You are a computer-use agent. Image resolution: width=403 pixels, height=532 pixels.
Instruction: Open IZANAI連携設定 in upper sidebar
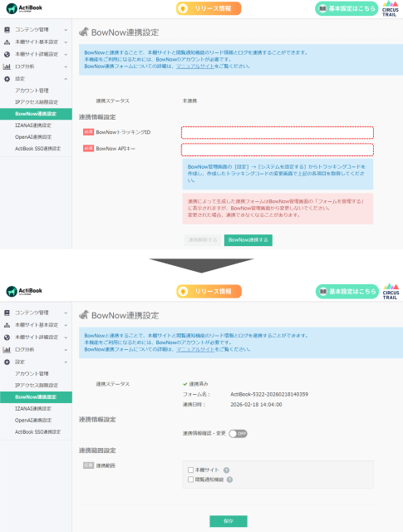(x=33, y=126)
